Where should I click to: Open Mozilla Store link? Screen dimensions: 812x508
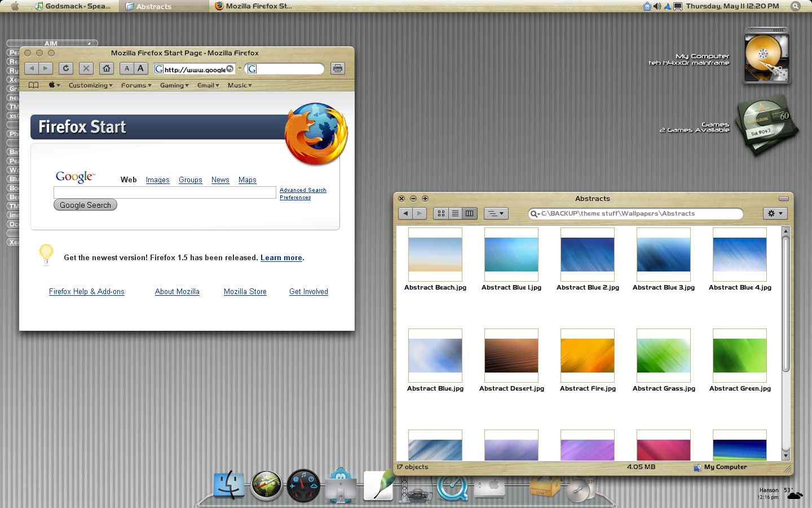click(x=245, y=292)
